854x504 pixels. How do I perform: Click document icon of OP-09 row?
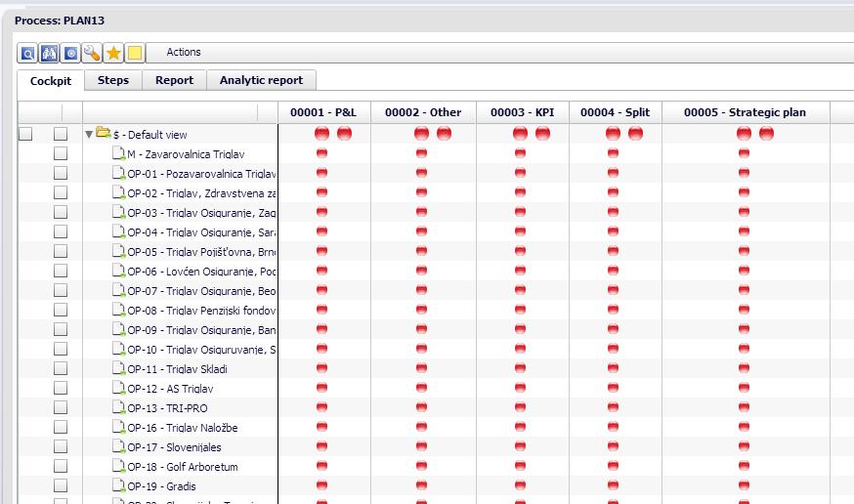[119, 329]
